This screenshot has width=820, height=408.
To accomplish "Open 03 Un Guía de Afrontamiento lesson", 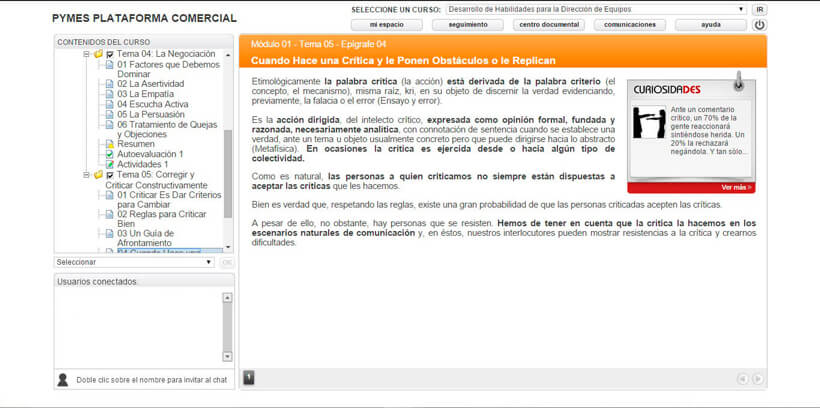I will click(145, 238).
